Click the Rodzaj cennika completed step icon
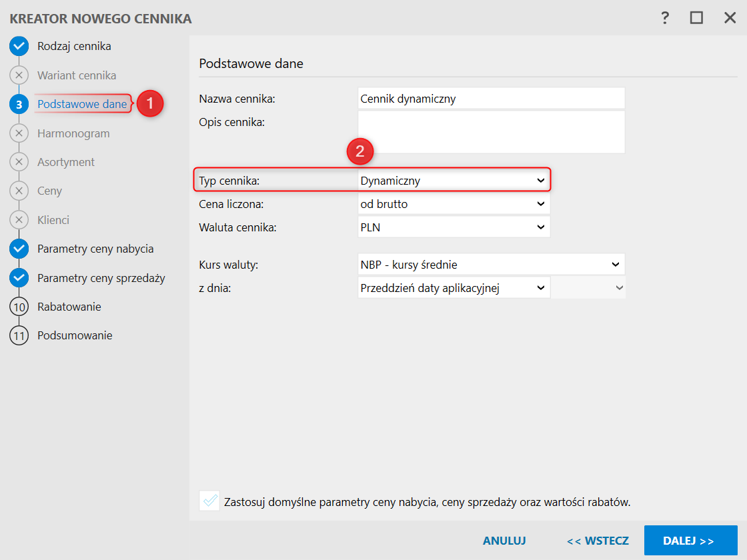 pyautogui.click(x=19, y=47)
